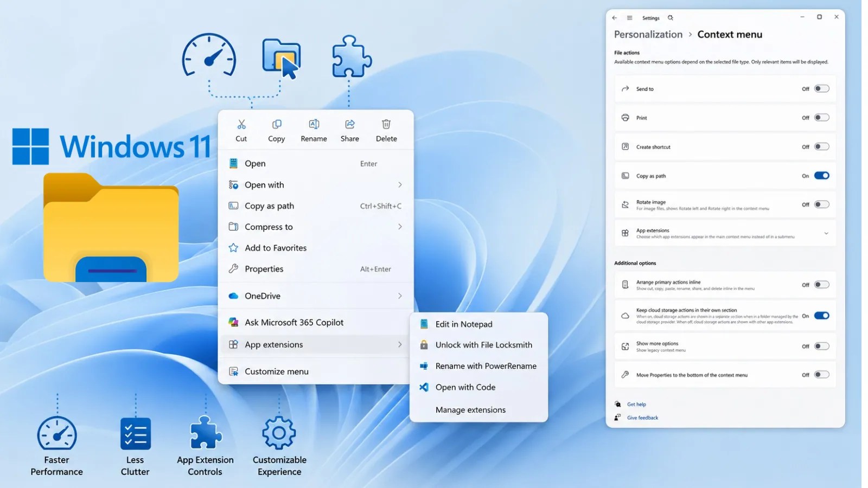The width and height of the screenshot is (868, 488).
Task: Open the Settings navigation hamburger menu
Action: 630,18
